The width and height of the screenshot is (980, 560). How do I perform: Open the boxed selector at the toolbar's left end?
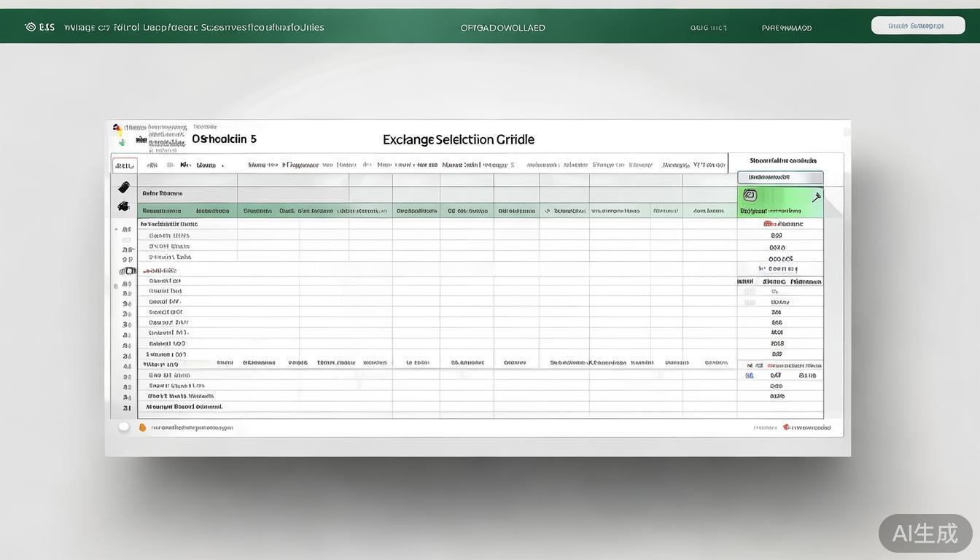pos(124,165)
